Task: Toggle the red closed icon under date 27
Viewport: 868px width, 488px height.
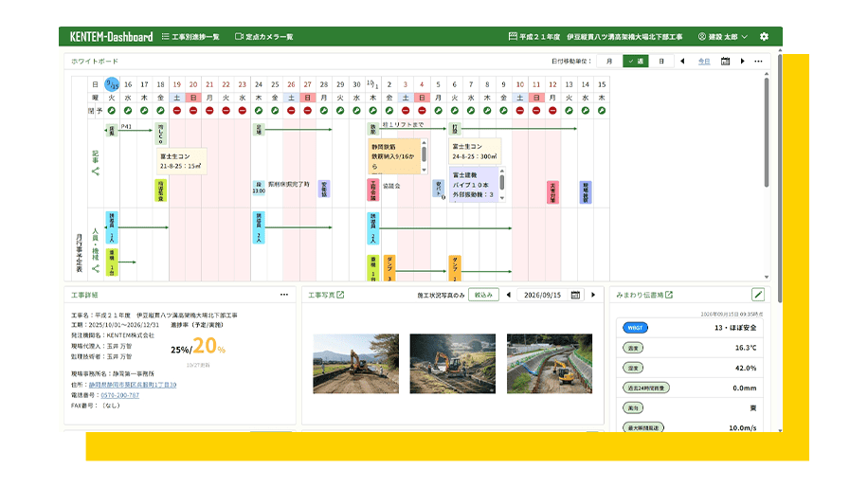Action: [307, 111]
